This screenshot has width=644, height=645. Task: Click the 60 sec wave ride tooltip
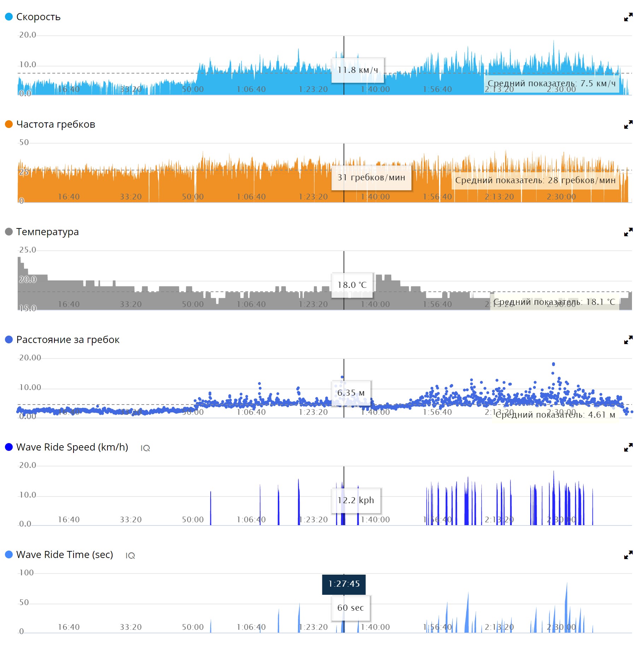tap(350, 608)
